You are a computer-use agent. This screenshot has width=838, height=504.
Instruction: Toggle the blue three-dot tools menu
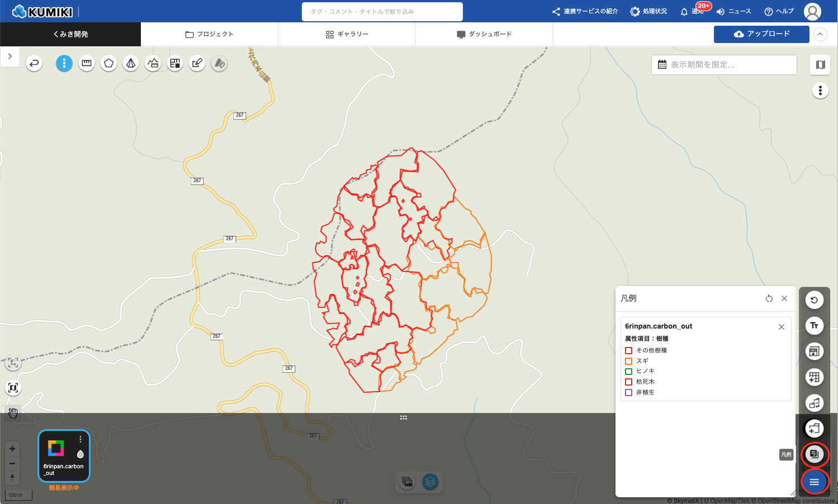tap(64, 64)
